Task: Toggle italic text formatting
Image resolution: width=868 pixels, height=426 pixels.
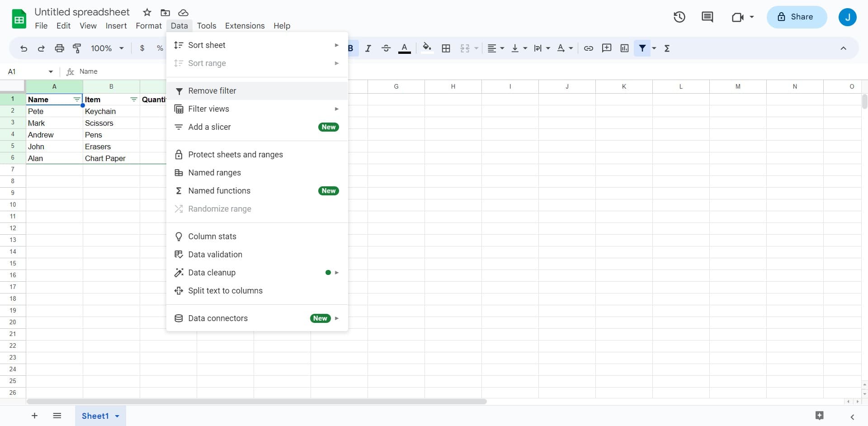Action: click(368, 48)
